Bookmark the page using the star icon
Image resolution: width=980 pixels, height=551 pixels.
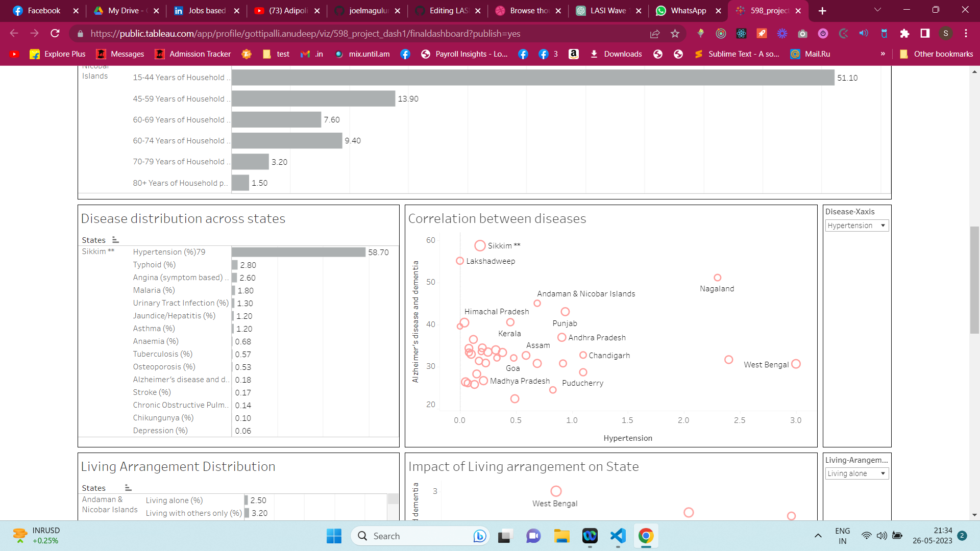tap(675, 34)
